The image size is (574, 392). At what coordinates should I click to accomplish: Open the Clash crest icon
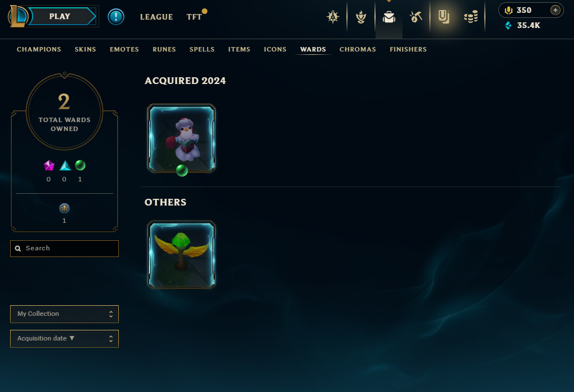pyautogui.click(x=333, y=17)
